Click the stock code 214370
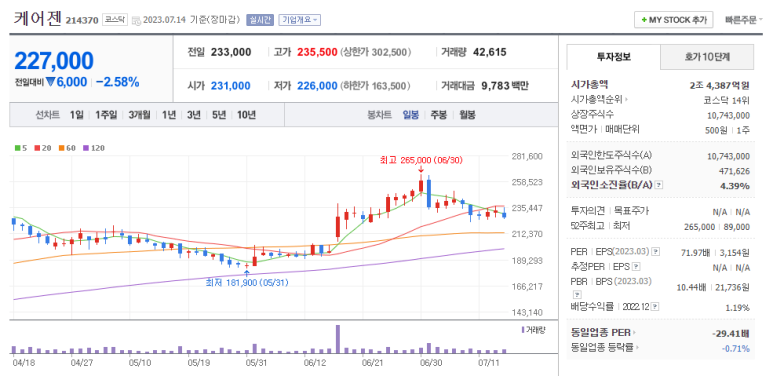The image size is (773, 376). (82, 20)
